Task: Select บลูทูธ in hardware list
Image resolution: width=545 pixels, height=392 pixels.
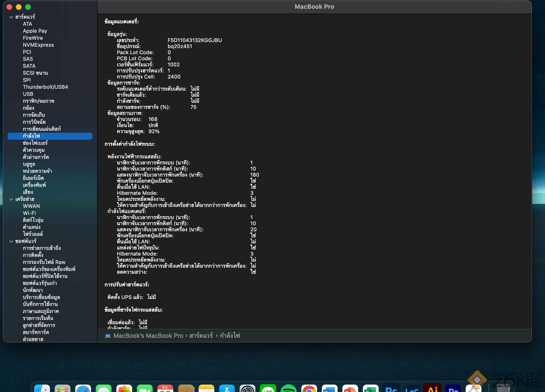Action: 29,164
